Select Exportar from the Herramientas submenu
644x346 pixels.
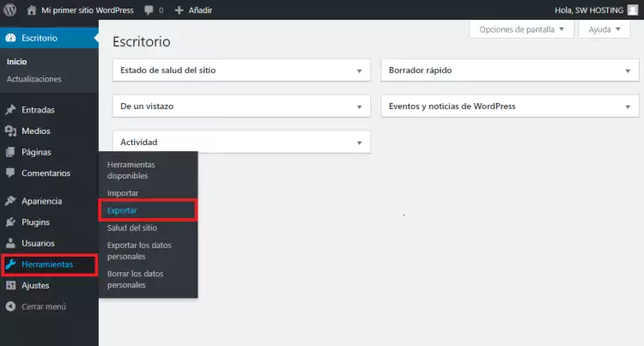tap(122, 210)
